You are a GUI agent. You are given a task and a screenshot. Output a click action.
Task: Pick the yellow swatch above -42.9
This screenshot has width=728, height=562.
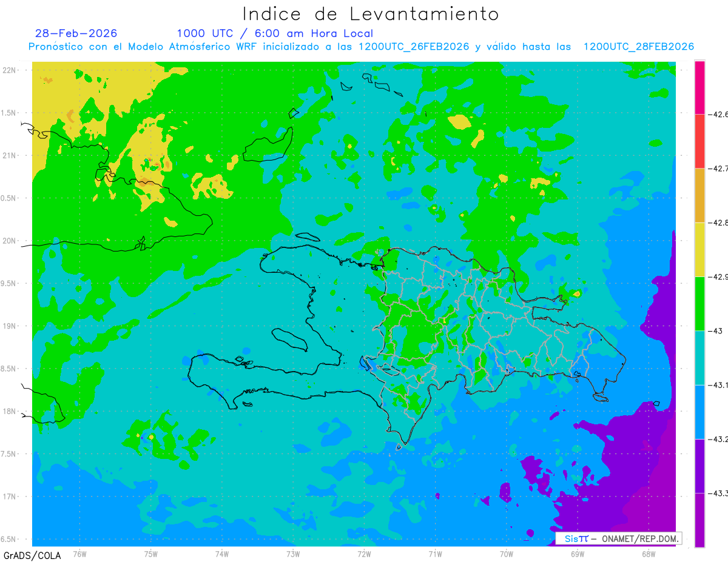tap(699, 249)
